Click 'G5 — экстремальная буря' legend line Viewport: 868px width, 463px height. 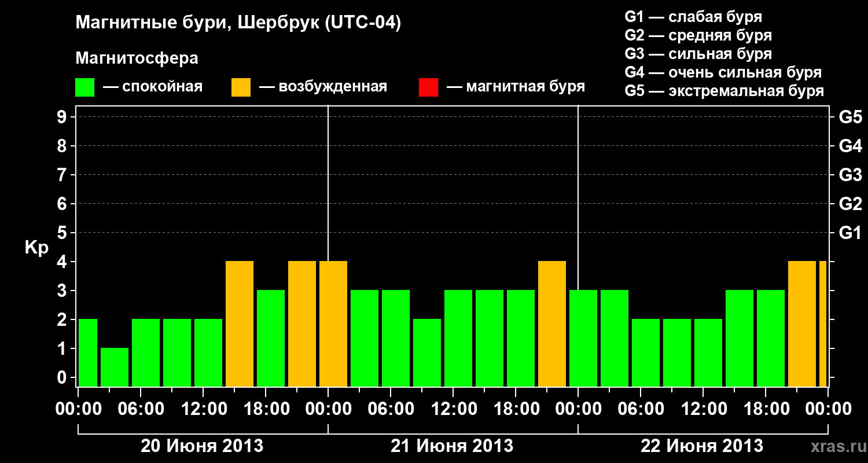724,91
